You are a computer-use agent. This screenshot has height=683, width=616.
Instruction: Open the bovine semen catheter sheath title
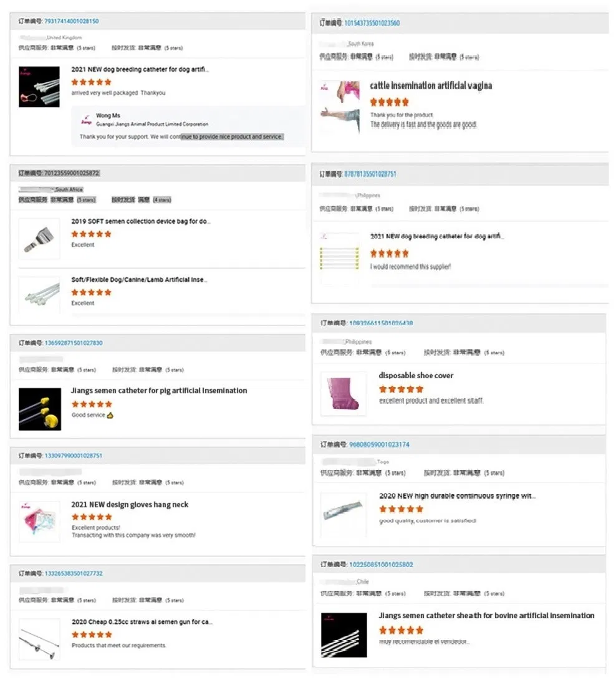tap(486, 616)
